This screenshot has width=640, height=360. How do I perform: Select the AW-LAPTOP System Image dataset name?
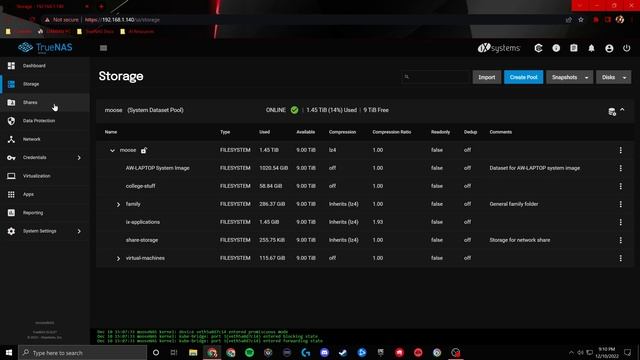(158, 168)
